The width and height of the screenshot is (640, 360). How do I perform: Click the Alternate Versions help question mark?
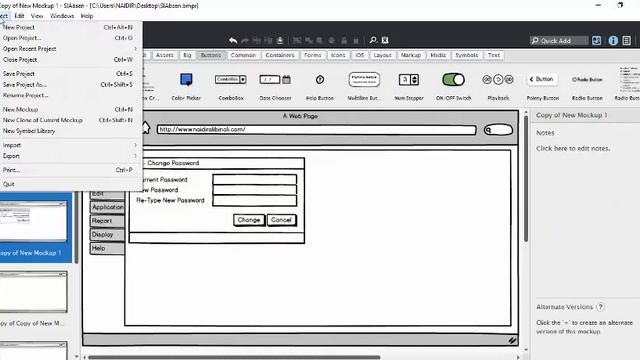coord(600,307)
